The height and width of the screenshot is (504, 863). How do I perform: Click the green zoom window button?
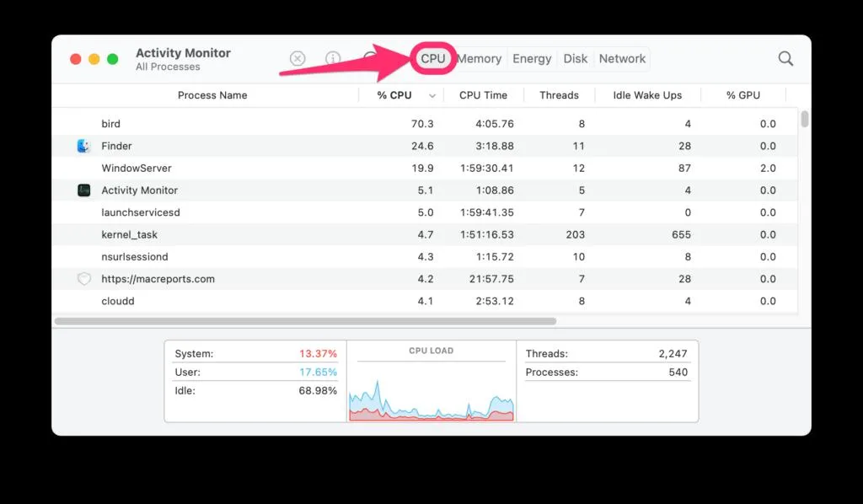(112, 59)
